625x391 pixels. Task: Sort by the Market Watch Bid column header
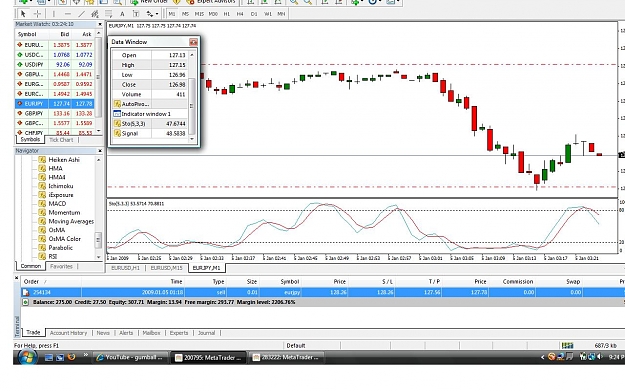[64, 34]
